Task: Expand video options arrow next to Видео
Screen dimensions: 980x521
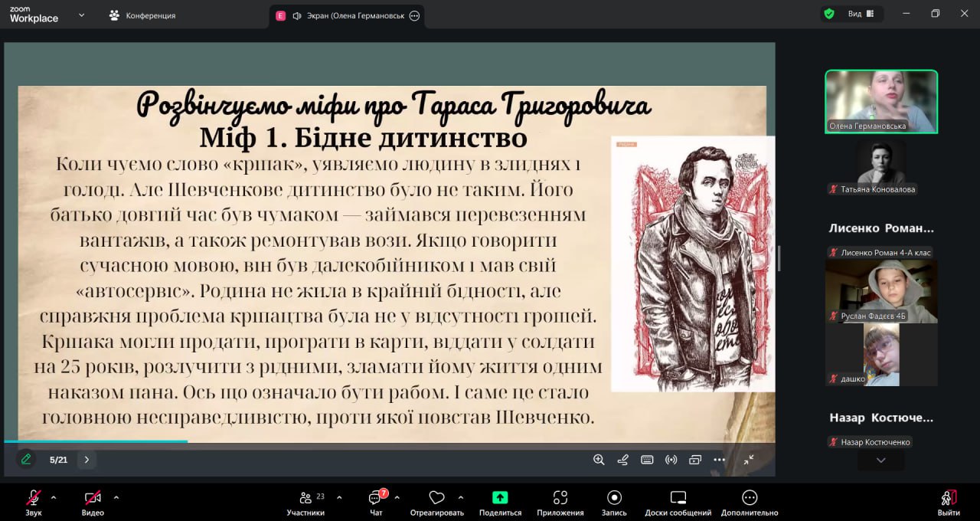Action: 116,496
